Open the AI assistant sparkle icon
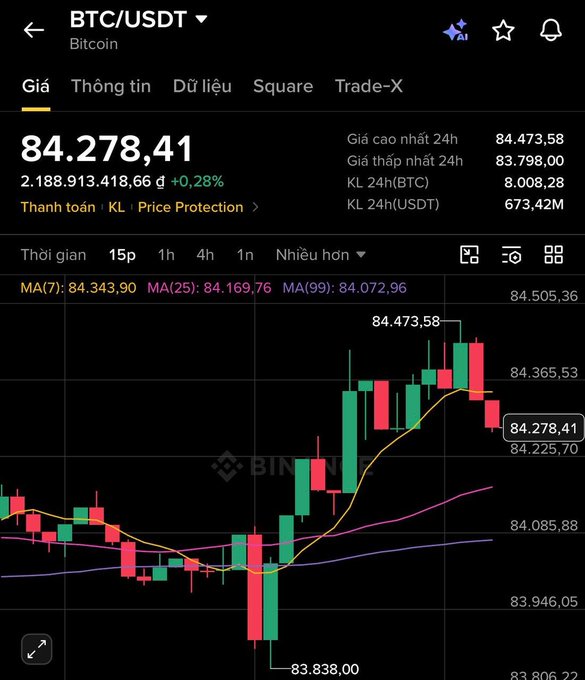Image resolution: width=585 pixels, height=680 pixels. [x=455, y=30]
